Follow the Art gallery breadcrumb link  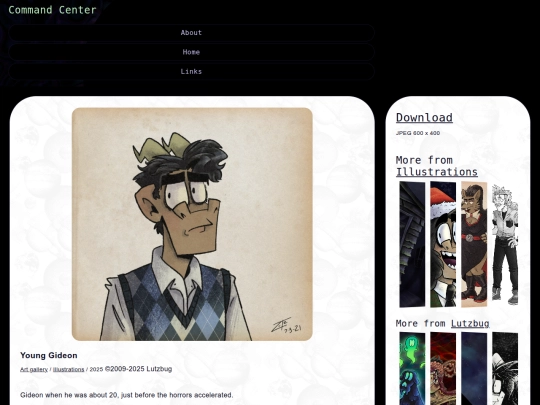click(x=34, y=369)
